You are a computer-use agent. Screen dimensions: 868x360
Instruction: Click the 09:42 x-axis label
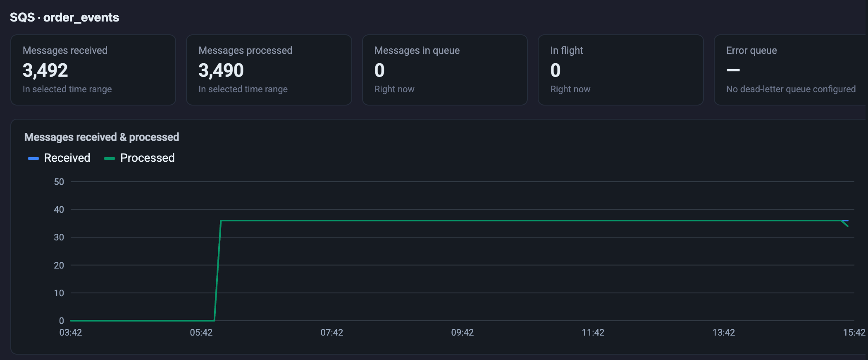463,333
